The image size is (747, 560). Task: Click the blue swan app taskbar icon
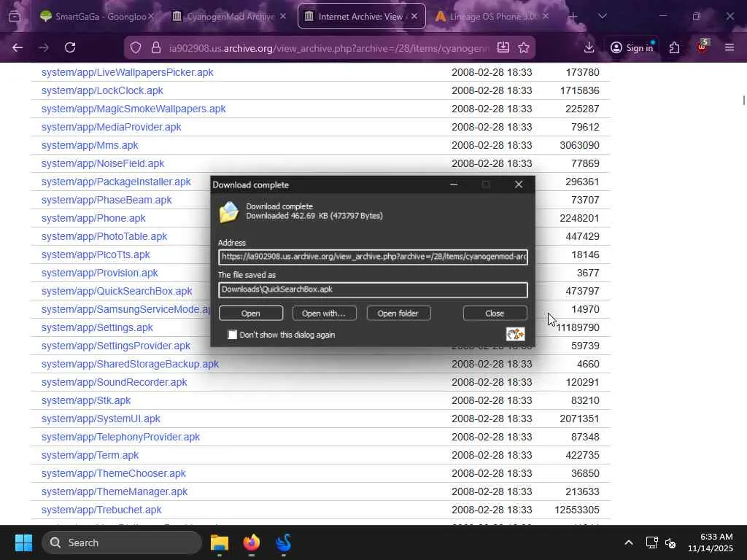point(284,542)
